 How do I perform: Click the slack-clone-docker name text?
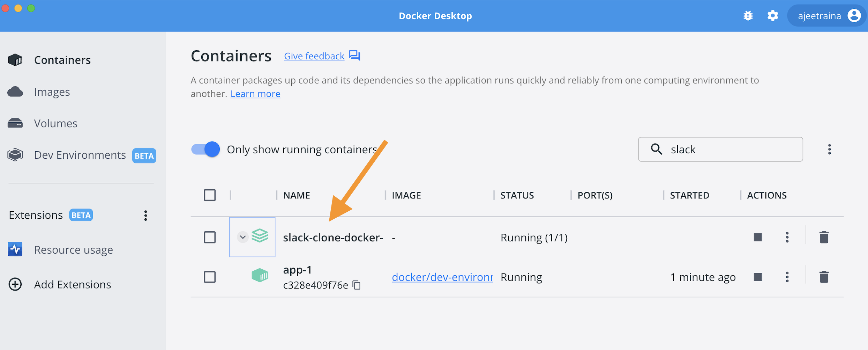(333, 238)
